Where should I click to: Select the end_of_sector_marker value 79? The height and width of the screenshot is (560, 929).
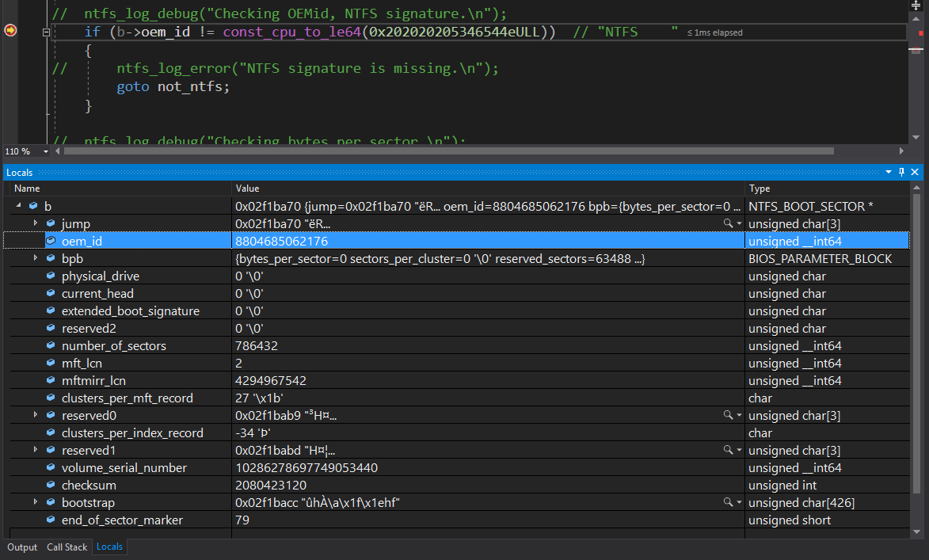[x=242, y=520]
